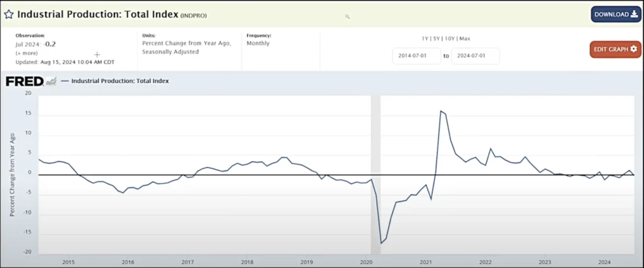The width and height of the screenshot is (644, 268).
Task: Click the 2020 label on the x-axis
Action: (x=366, y=262)
